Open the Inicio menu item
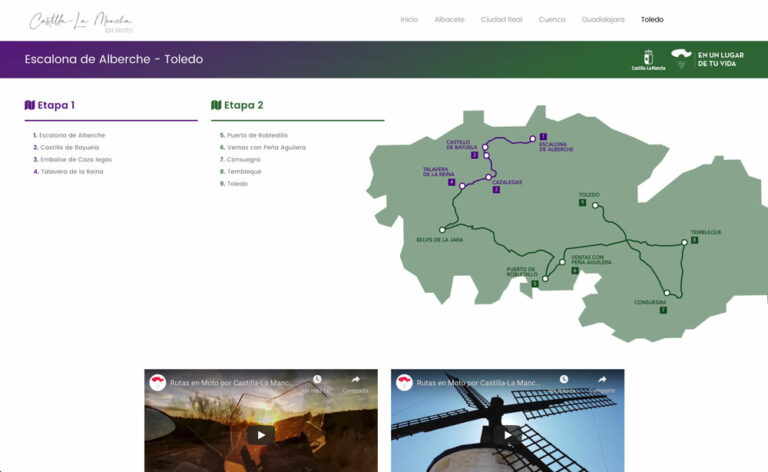The image size is (768, 472). click(x=409, y=20)
